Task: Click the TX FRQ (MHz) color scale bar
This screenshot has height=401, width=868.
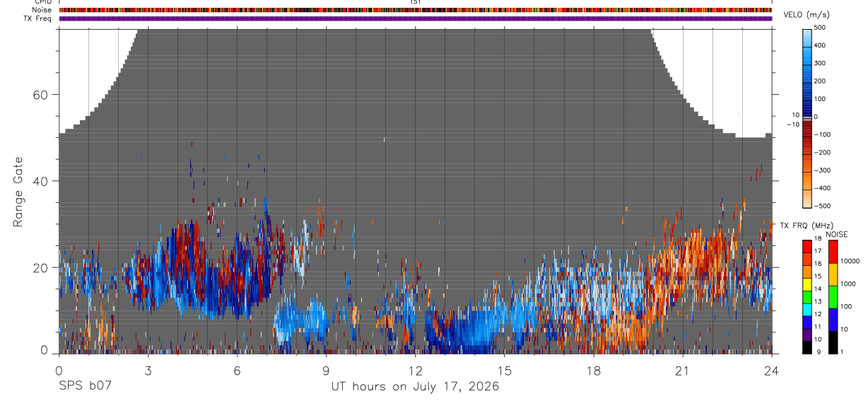Action: tap(808, 297)
